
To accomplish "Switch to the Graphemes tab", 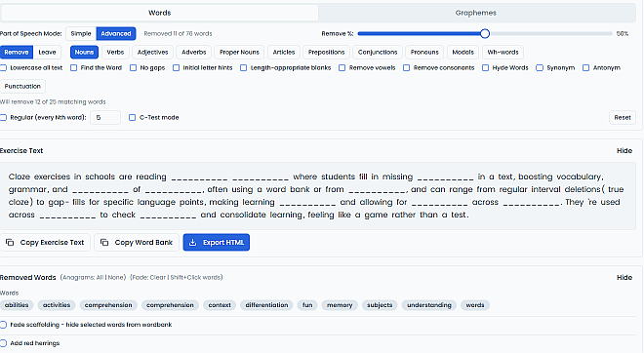I will [475, 13].
